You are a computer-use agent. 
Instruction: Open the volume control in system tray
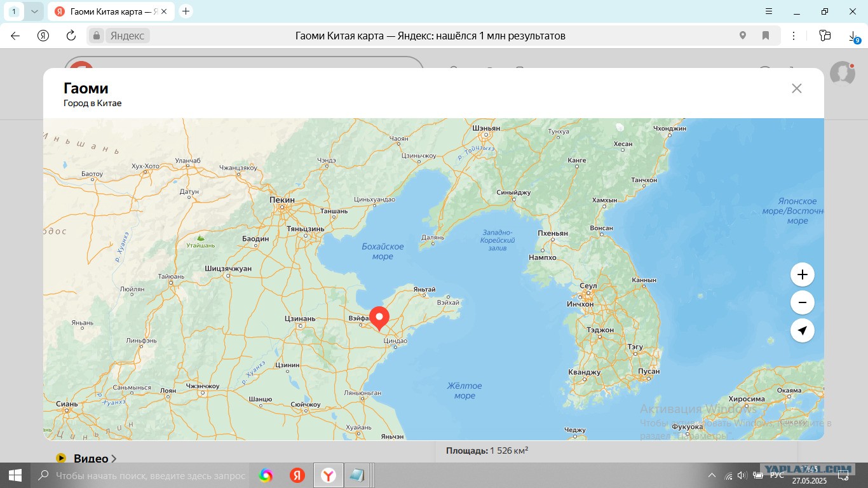pos(742,475)
